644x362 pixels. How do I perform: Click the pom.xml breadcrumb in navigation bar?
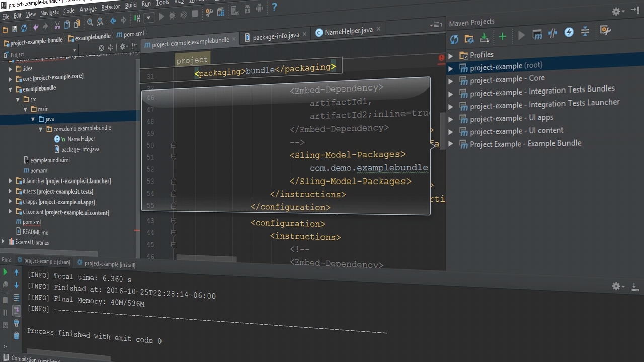pos(133,34)
